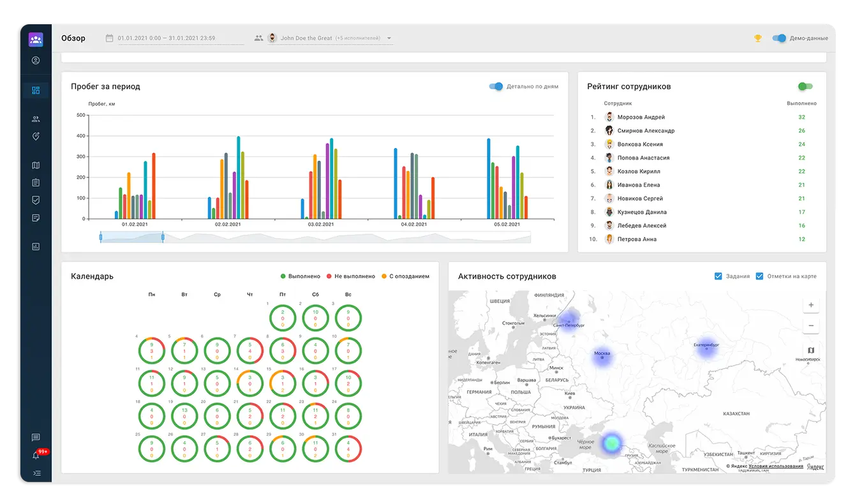The height and width of the screenshot is (504, 855).
Task: Expand the sidebar menu at bottom
Action: 36,473
